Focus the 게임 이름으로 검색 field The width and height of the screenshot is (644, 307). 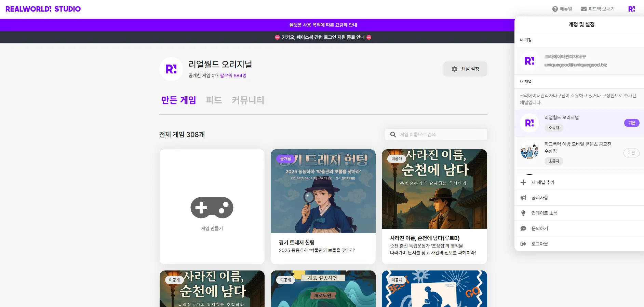click(436, 135)
